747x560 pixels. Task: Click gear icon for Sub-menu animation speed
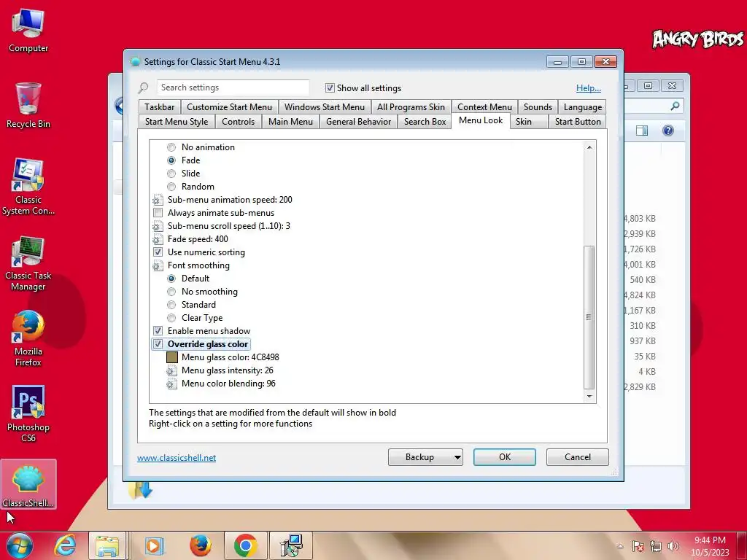[158, 200]
